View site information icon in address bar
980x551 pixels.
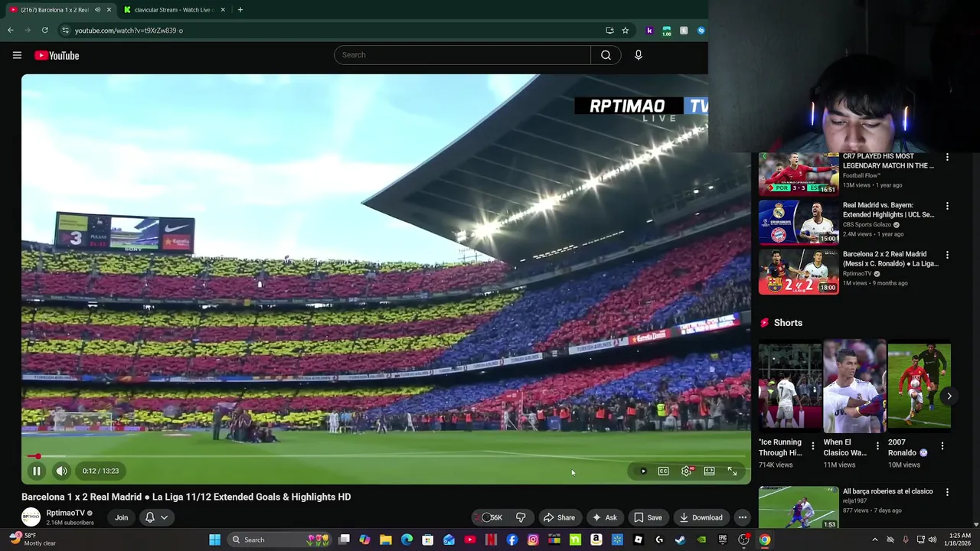65,31
